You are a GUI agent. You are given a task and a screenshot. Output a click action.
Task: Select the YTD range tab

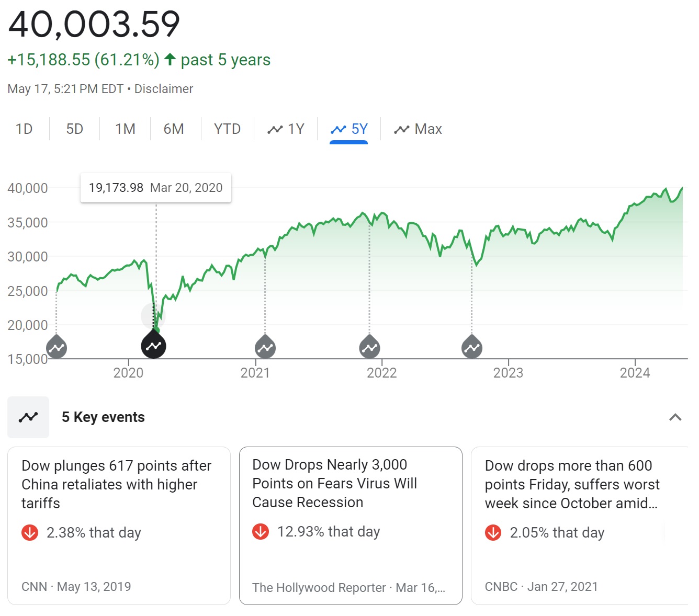227,129
